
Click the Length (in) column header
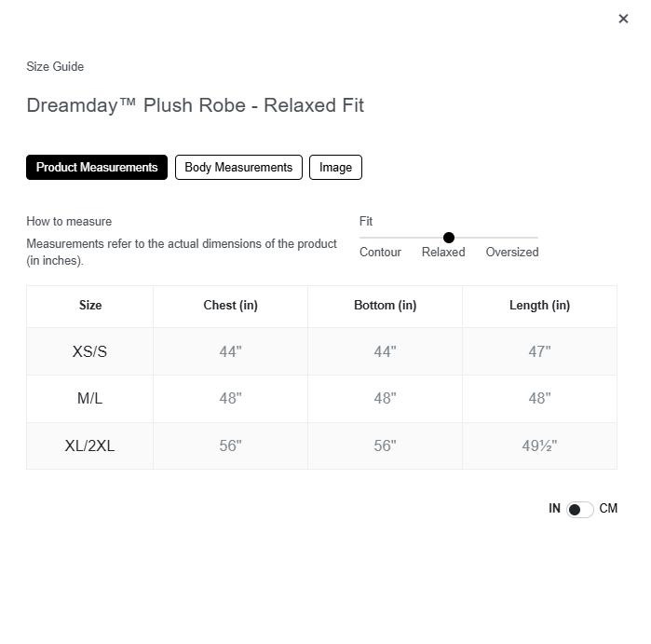click(x=539, y=306)
